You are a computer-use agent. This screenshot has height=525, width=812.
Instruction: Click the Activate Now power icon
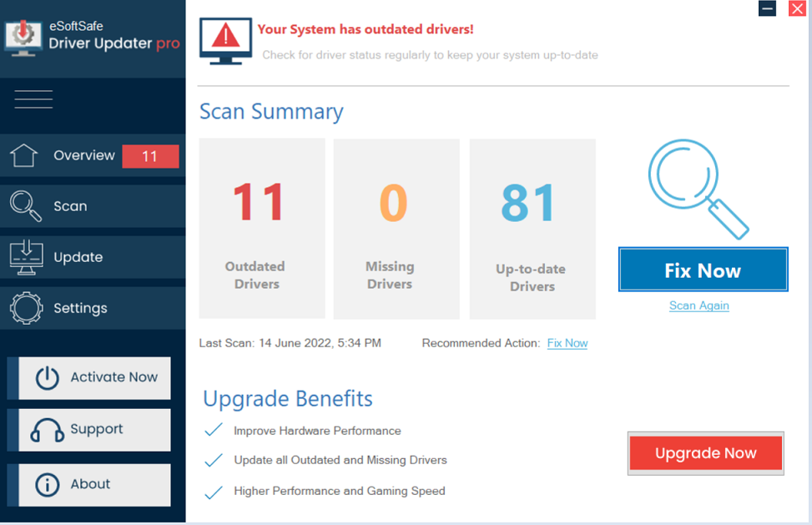pyautogui.click(x=47, y=377)
